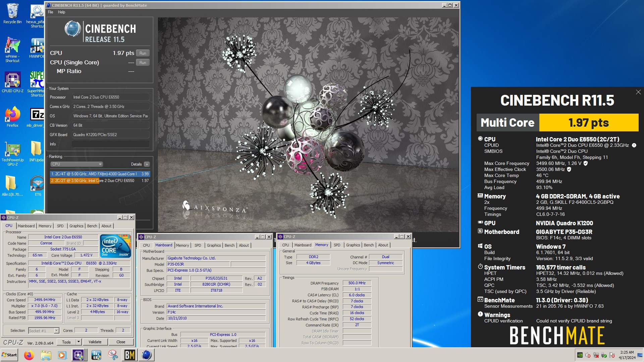This screenshot has width=644, height=362.
Task: Click the Warnings heading in BenchMate
Action: point(497,315)
